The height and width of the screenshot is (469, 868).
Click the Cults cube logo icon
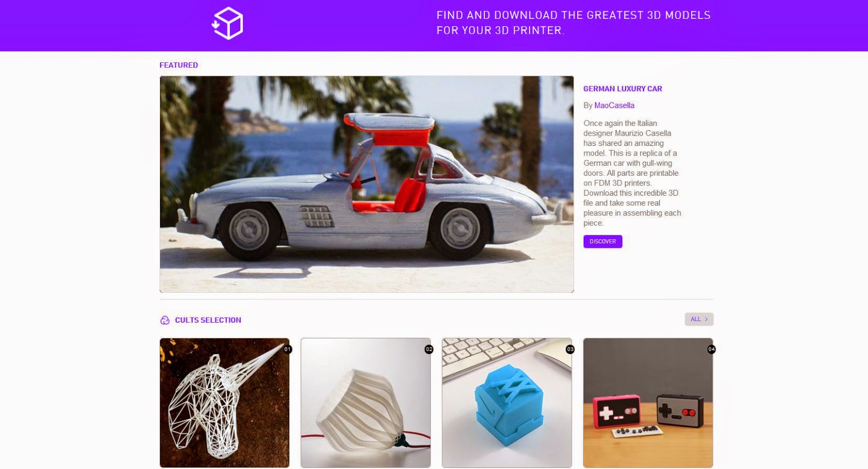(x=227, y=23)
